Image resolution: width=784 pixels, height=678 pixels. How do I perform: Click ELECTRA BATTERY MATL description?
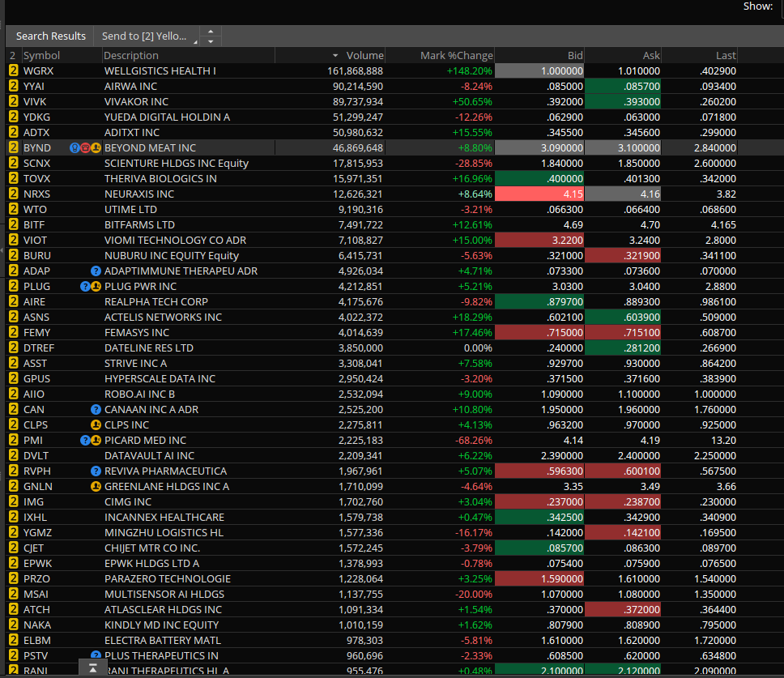point(163,641)
